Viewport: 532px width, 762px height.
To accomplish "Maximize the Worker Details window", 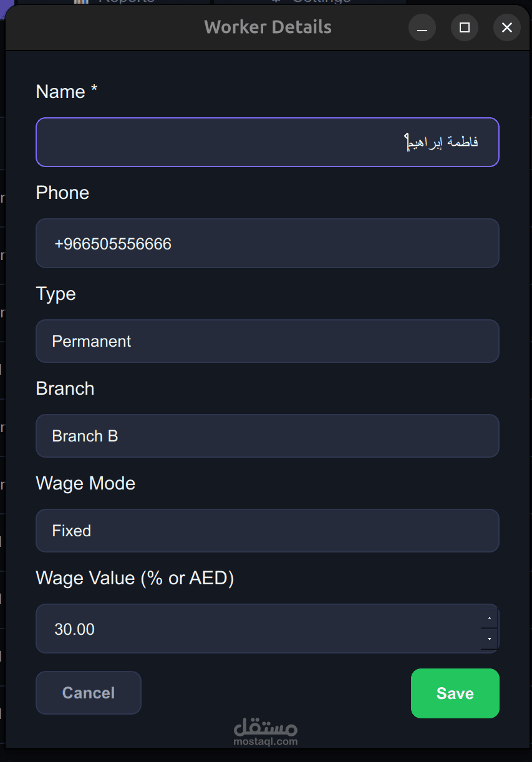I will (x=464, y=28).
